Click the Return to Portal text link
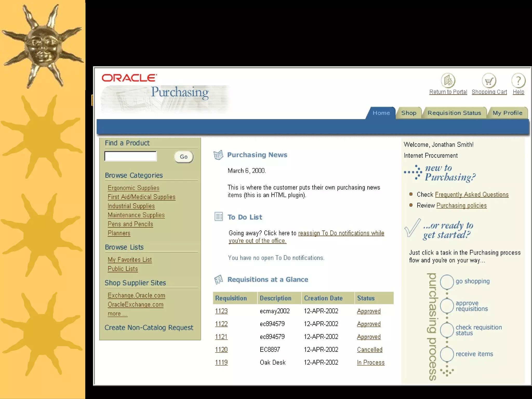Image resolution: width=532 pixels, height=399 pixels. tap(448, 92)
